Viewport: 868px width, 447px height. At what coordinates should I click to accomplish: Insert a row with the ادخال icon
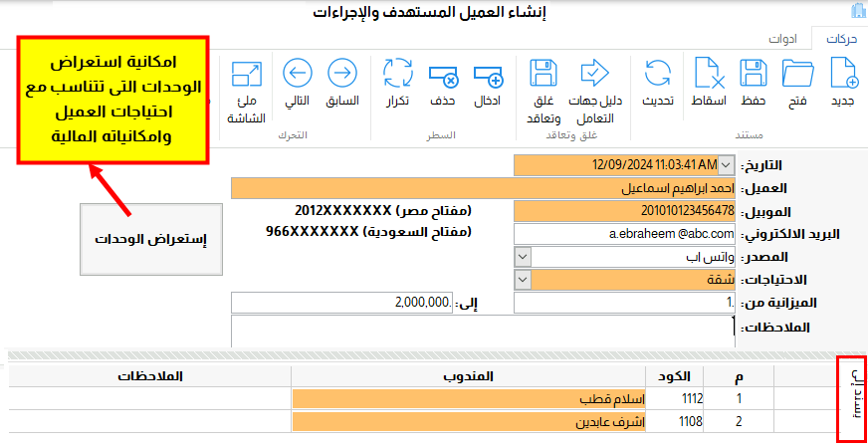(488, 75)
